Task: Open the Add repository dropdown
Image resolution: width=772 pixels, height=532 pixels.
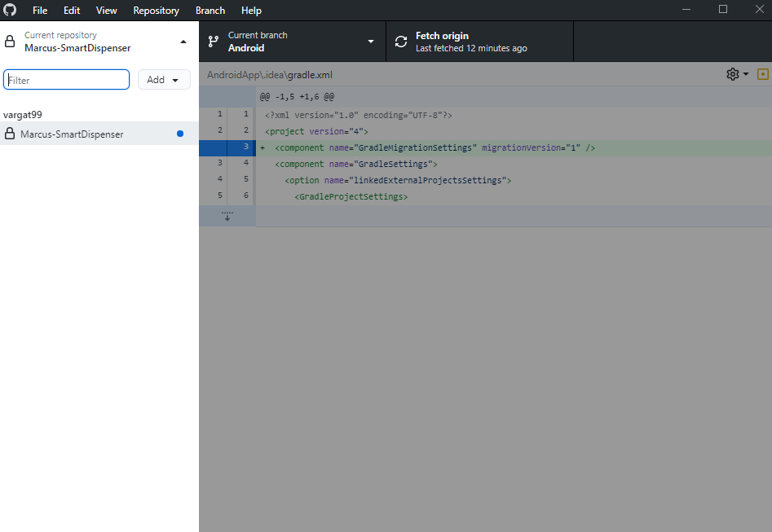Action: (164, 79)
